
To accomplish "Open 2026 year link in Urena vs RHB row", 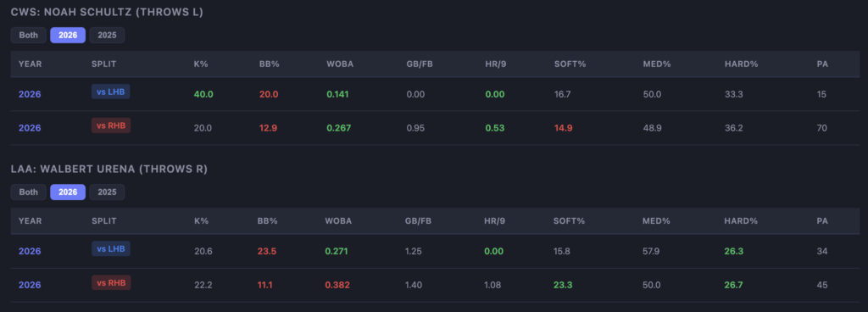I will click(x=30, y=285).
